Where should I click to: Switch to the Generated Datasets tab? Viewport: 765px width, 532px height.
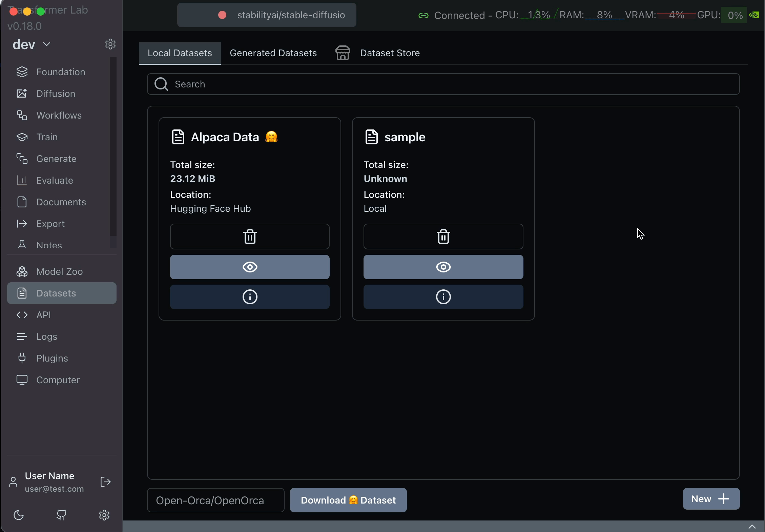(273, 53)
